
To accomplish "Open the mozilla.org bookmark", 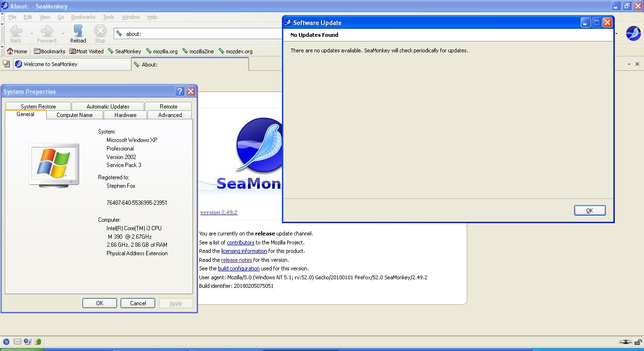I will 162,51.
